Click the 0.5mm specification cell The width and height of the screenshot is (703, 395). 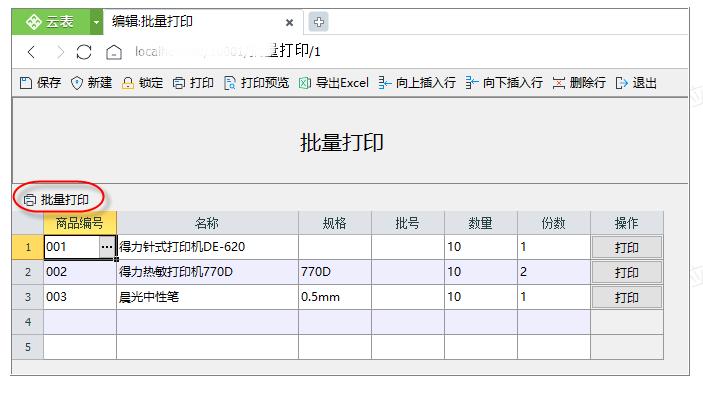tap(335, 297)
